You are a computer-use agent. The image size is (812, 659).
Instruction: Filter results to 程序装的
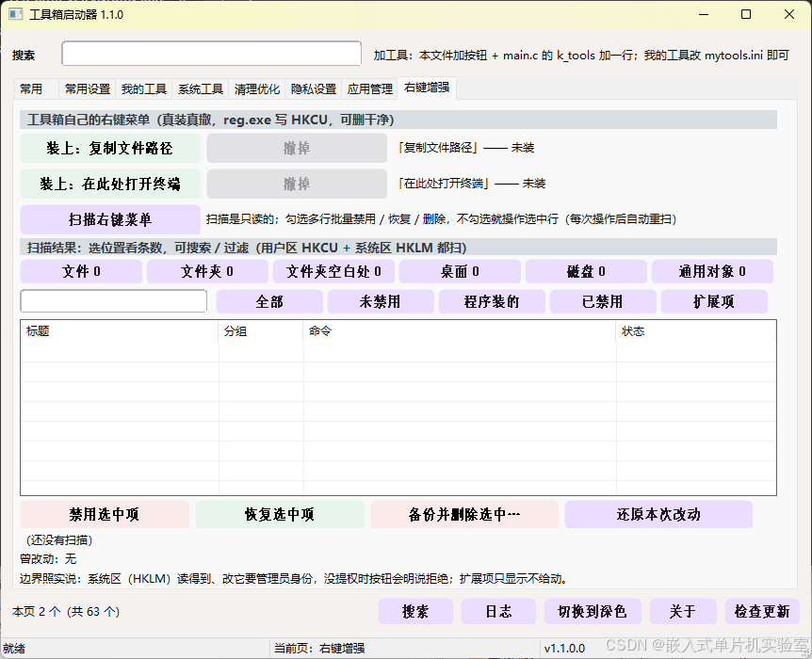coord(492,301)
